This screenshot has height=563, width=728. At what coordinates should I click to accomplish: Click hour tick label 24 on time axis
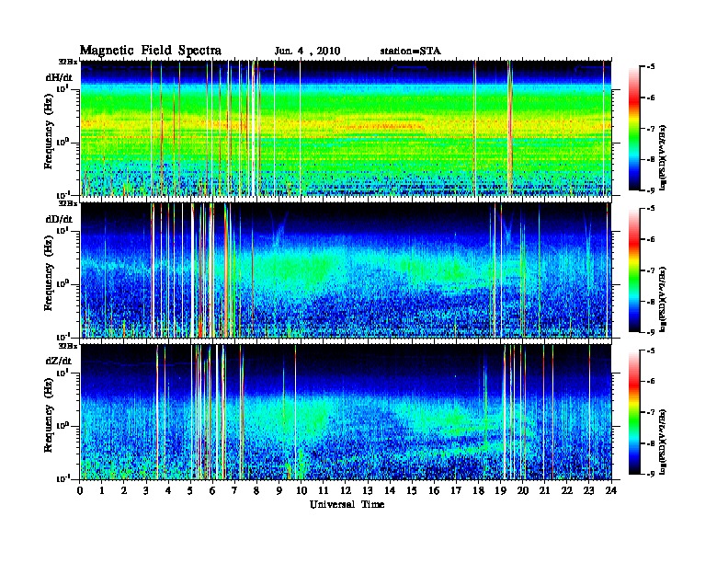(611, 490)
